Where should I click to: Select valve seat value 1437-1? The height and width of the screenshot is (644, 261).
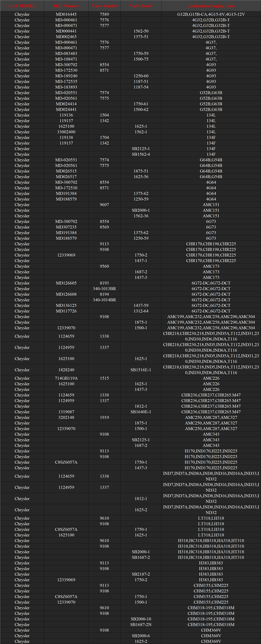[x=141, y=261]
